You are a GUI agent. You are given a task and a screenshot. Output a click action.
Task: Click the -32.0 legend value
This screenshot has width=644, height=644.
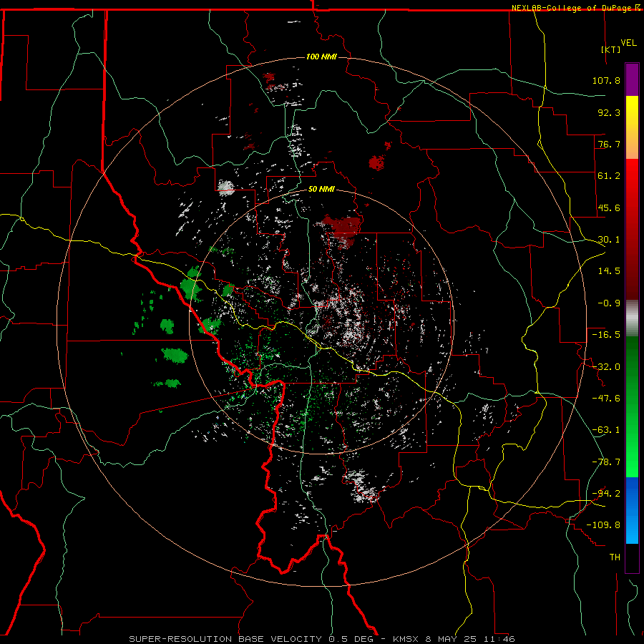606,367
